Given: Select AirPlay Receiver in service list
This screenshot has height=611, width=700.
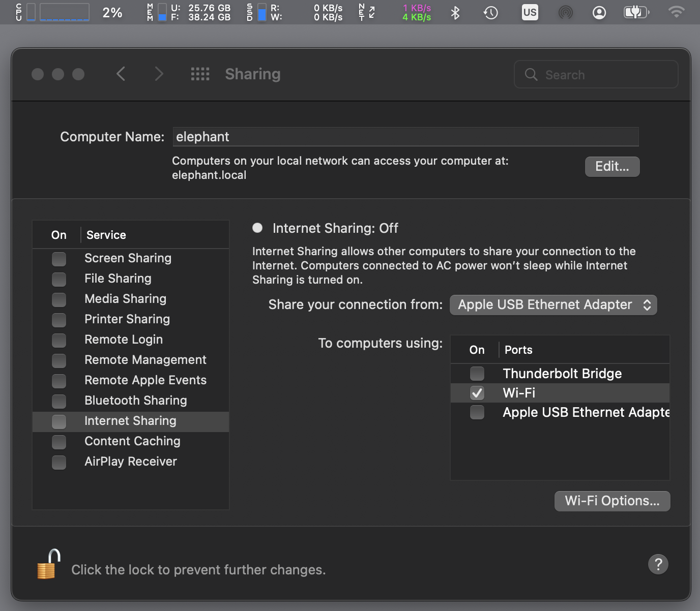Looking at the screenshot, I should click(x=131, y=462).
